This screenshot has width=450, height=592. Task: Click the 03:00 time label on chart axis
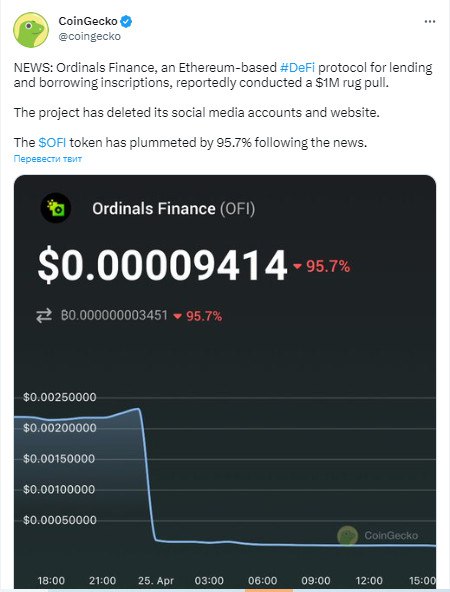point(209,580)
